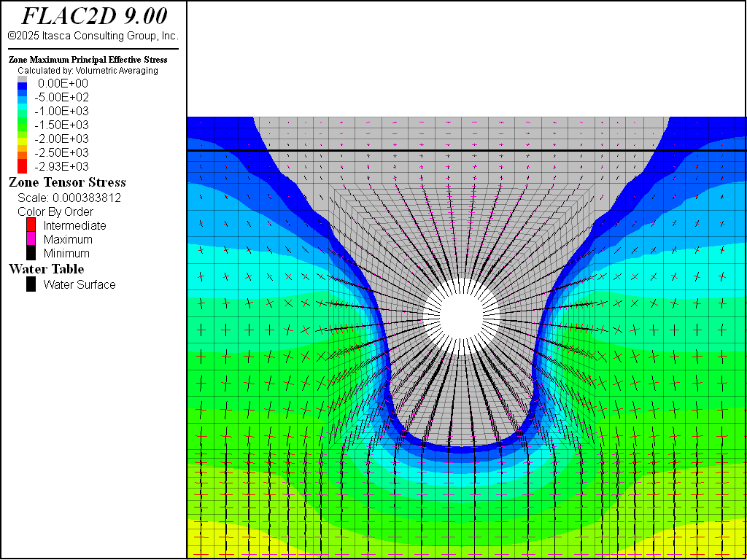Click the black Water Surface swatch
Viewport: 747px width, 560px height.
point(31,284)
